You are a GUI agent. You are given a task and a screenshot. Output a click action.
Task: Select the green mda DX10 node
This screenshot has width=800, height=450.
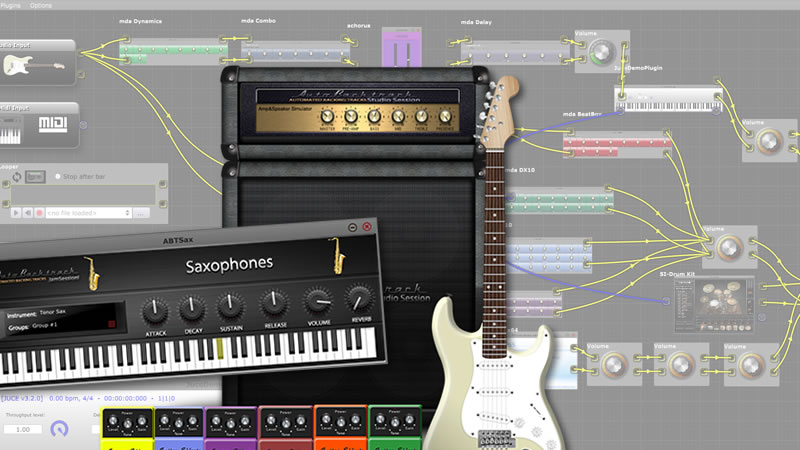click(x=560, y=201)
